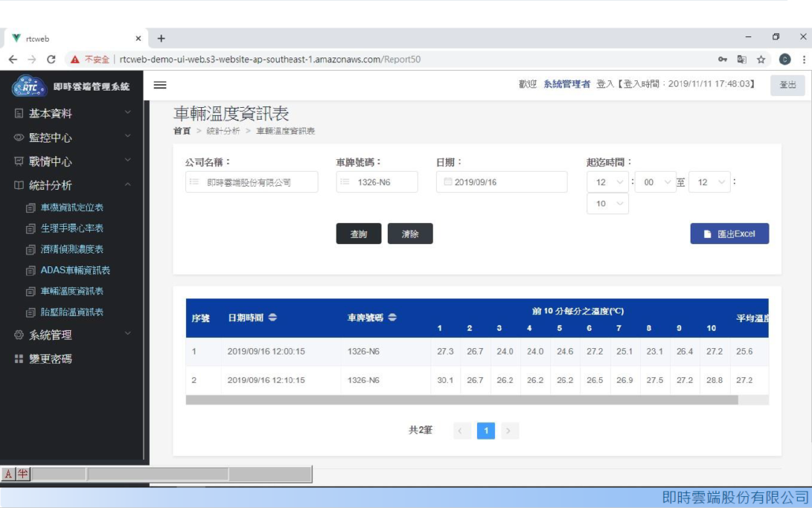Image resolution: width=812 pixels, height=508 pixels.
Task: Click temperature value 28.8
Action: 714,380
